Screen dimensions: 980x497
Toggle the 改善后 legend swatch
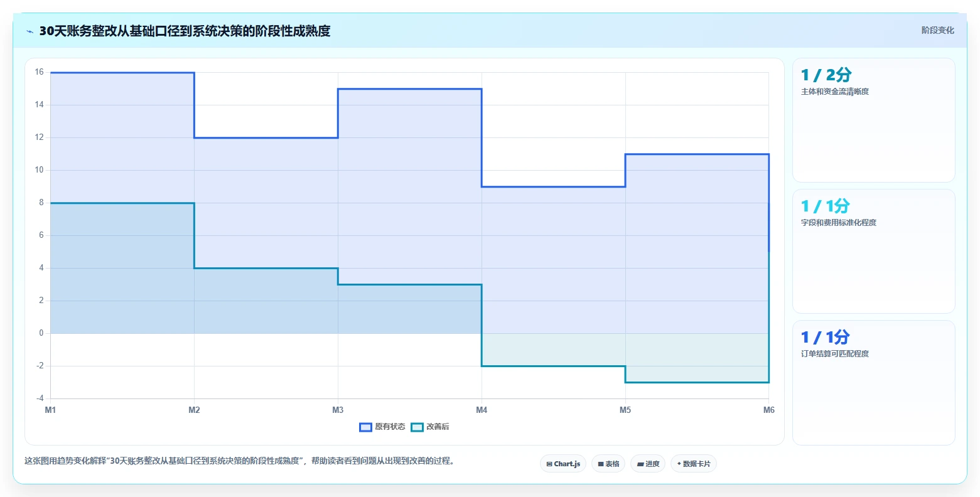[x=417, y=427]
